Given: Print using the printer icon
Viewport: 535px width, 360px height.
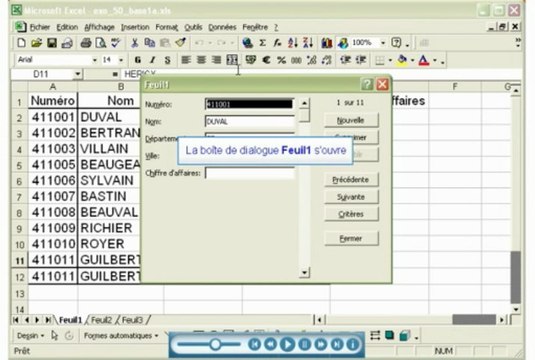Looking at the screenshot, I should tap(86, 43).
